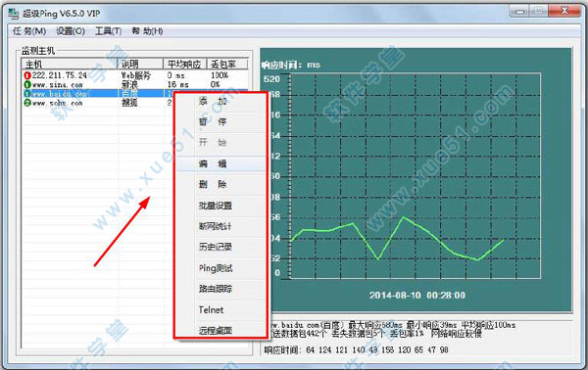Open the 任务(M) menu

[x=29, y=31]
